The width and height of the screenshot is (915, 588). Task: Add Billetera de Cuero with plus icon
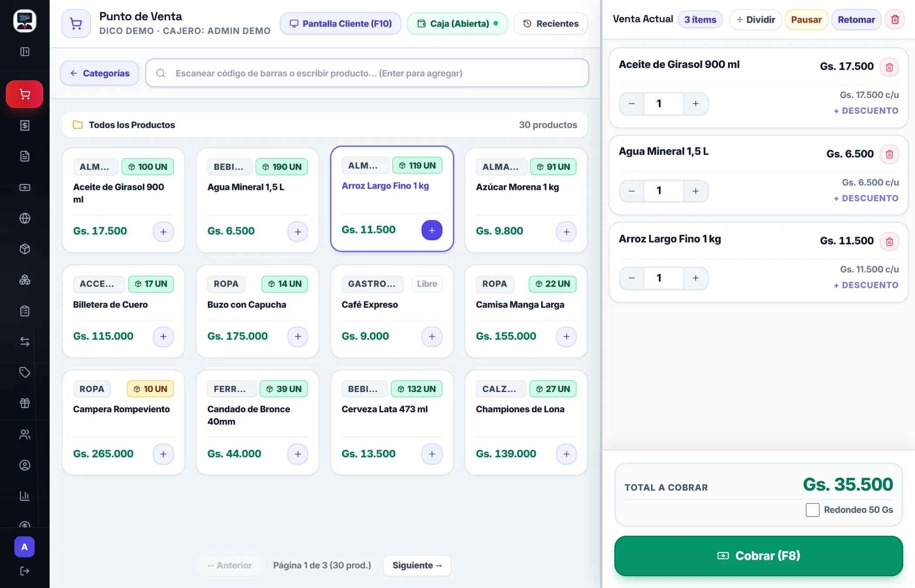pos(163,336)
